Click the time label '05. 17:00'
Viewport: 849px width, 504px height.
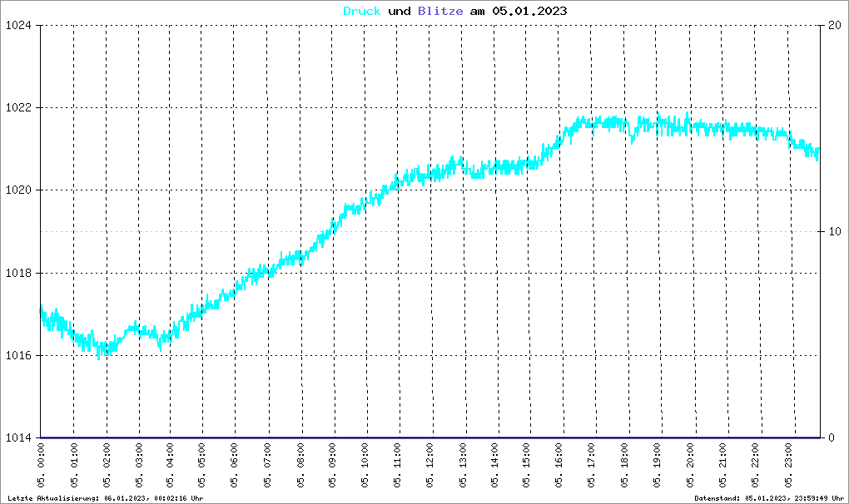pyautogui.click(x=591, y=466)
